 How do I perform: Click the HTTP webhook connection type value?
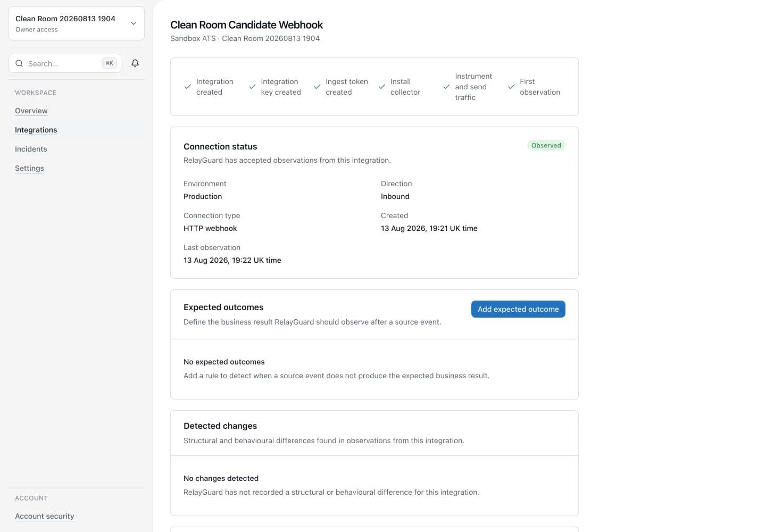pos(210,228)
